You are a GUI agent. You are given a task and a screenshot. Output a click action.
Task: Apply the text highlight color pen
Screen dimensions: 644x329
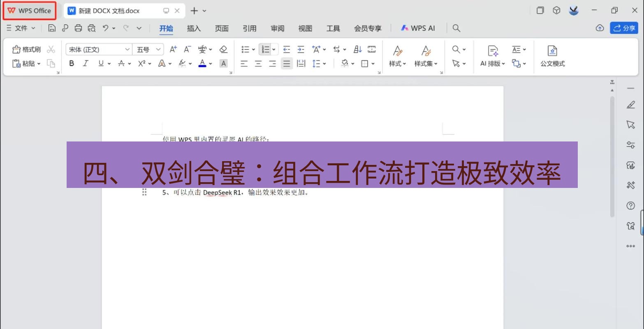point(182,63)
